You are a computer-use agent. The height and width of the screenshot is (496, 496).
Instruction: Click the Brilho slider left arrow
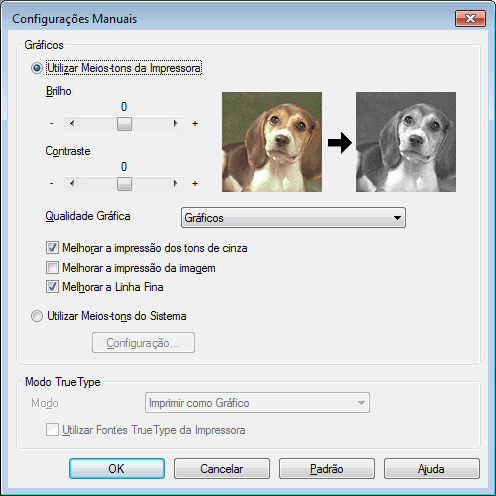coord(72,124)
